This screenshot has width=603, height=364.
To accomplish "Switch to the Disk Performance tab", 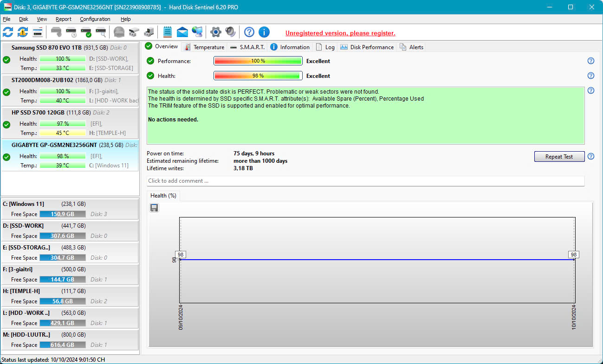I will pos(367,47).
